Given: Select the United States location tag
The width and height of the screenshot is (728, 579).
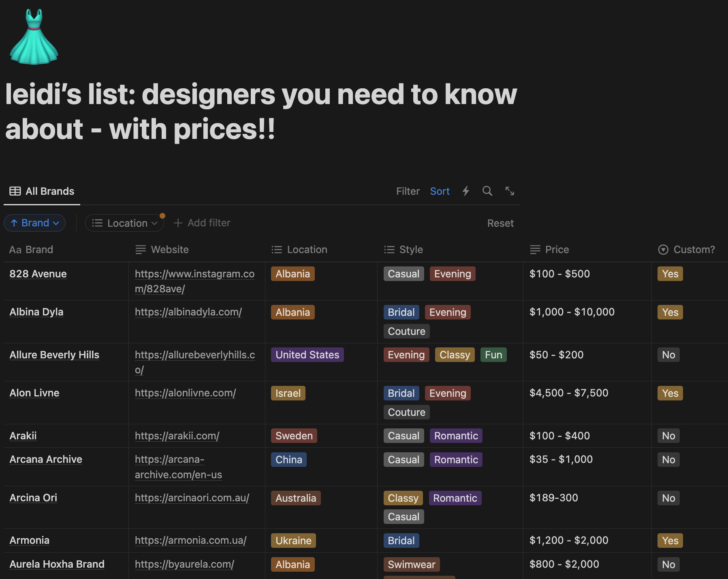Looking at the screenshot, I should (307, 354).
